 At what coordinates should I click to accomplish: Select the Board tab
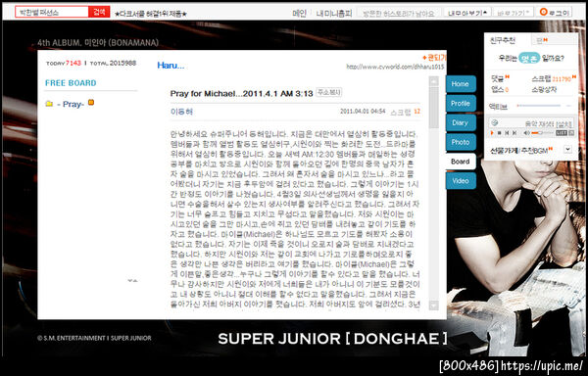(461, 162)
